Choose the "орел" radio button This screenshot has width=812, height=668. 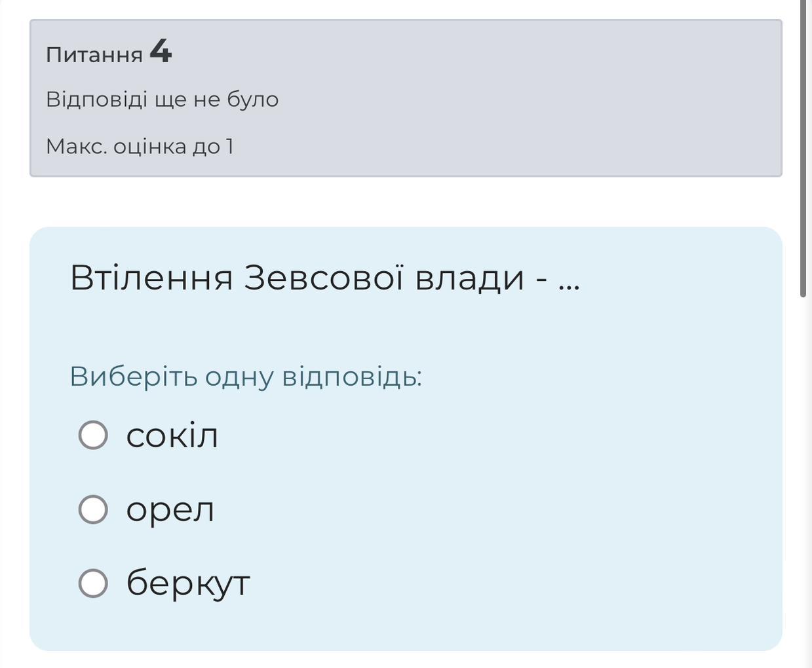[93, 510]
